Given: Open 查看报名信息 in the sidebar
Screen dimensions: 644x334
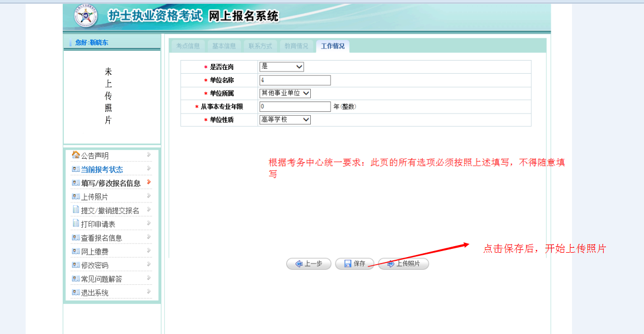Looking at the screenshot, I should (101, 238).
